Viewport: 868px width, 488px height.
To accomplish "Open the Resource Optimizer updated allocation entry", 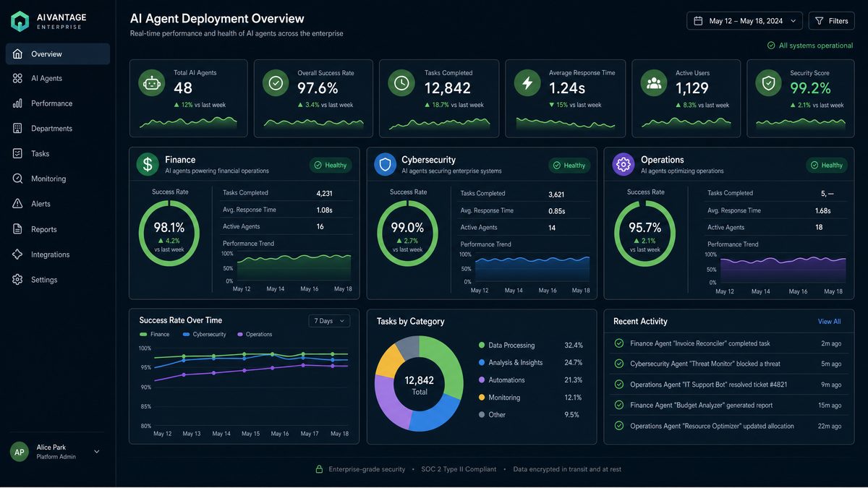I will [728, 426].
